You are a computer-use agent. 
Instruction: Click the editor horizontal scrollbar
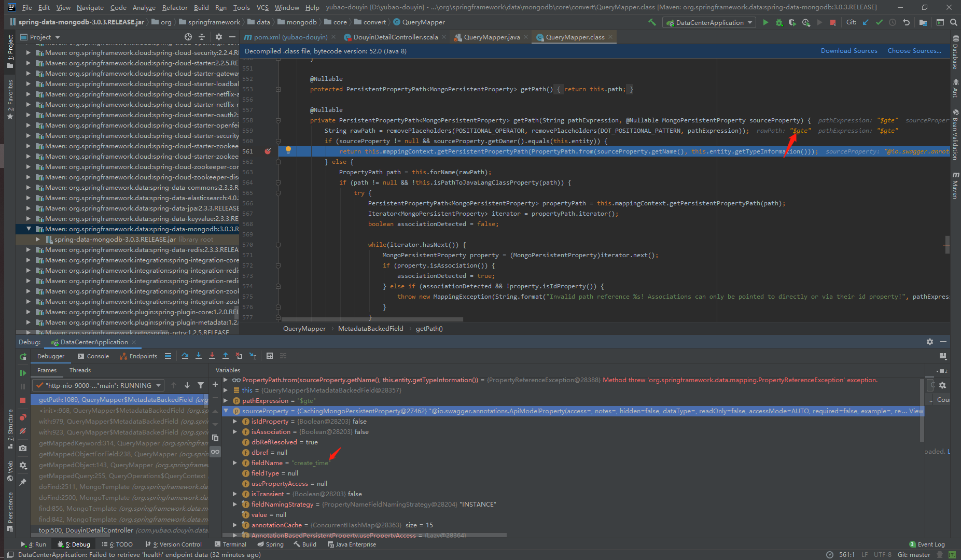372,319
